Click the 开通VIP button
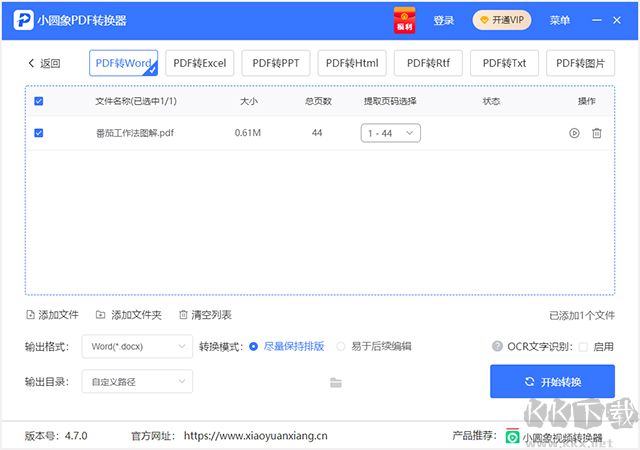The width and height of the screenshot is (640, 450). (502, 20)
